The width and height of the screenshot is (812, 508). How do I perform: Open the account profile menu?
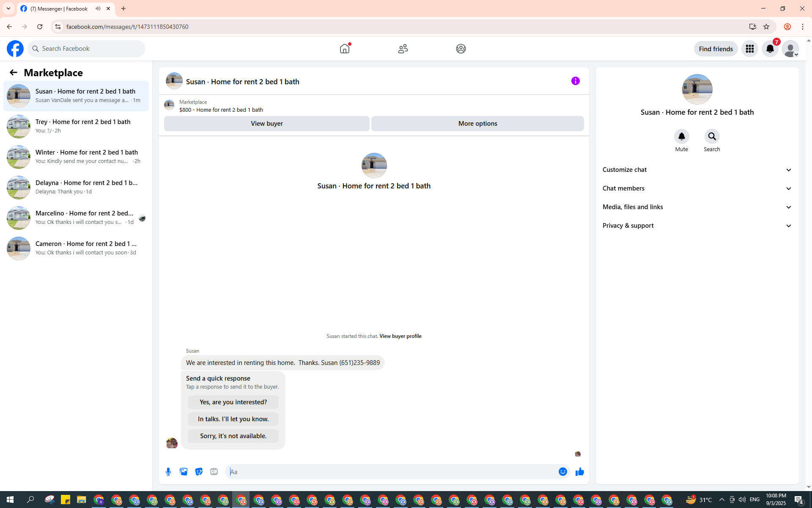(x=790, y=49)
